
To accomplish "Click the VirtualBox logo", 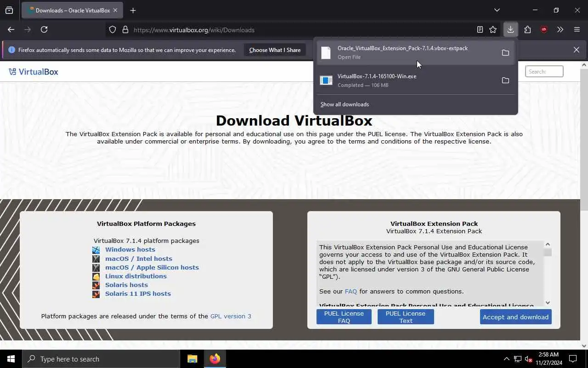I will [34, 72].
